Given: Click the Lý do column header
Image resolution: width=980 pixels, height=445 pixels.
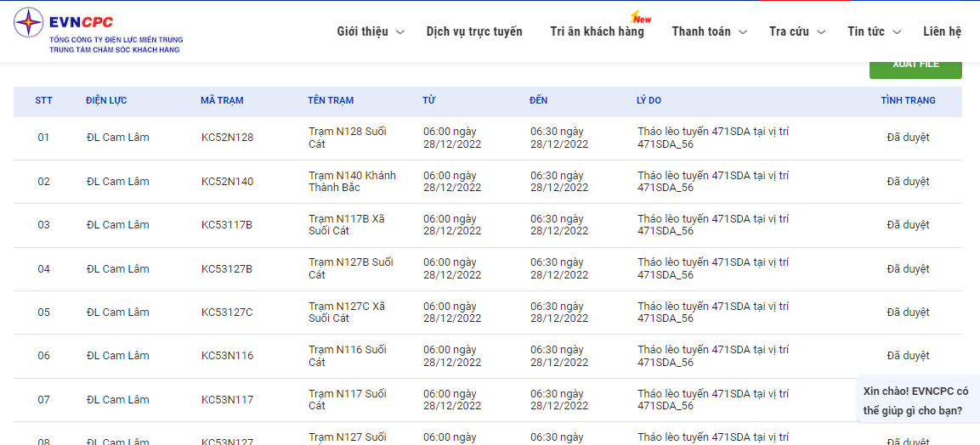Looking at the screenshot, I should tap(649, 100).
